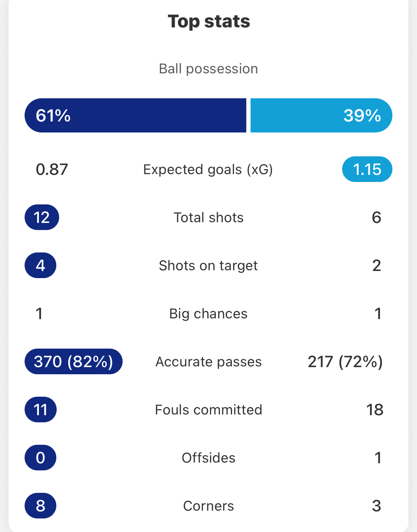Screen dimensions: 417x532
Task: Tap the light blue 39% possession bar
Action: [x=321, y=115]
